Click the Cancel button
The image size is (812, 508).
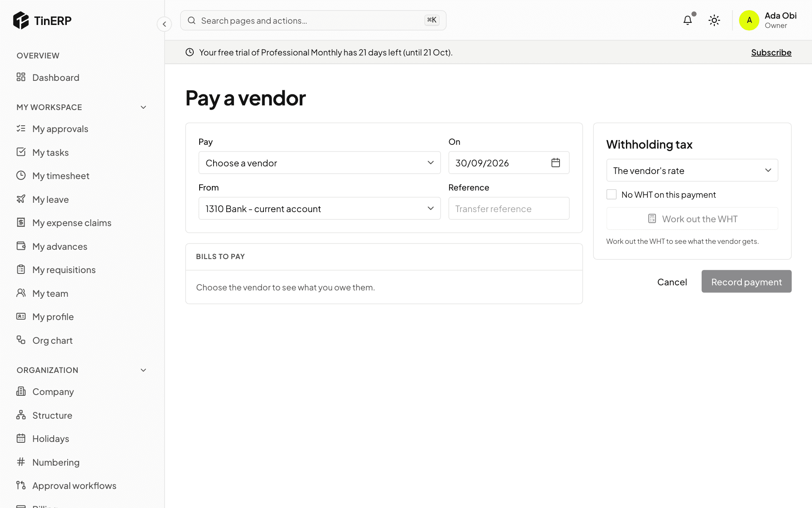click(x=672, y=282)
